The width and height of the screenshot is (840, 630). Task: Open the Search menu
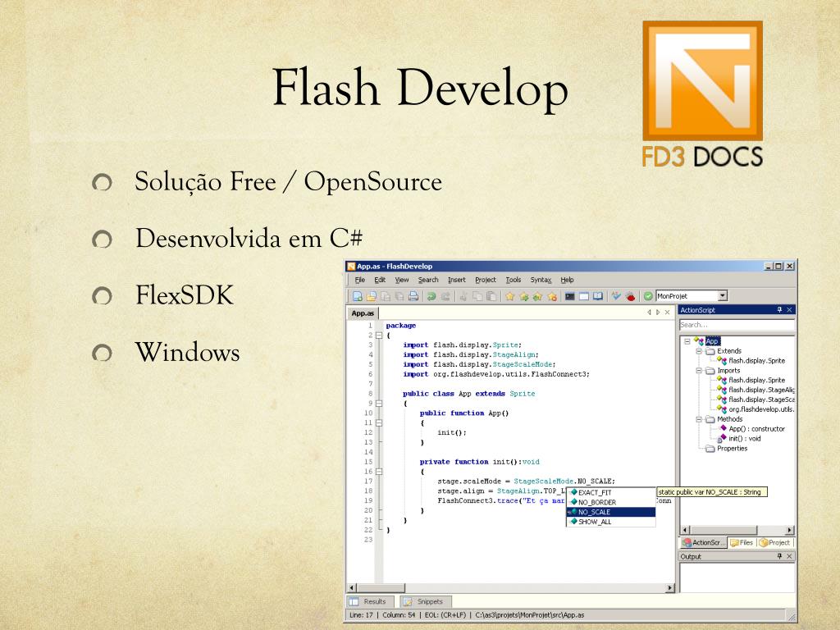click(428, 280)
